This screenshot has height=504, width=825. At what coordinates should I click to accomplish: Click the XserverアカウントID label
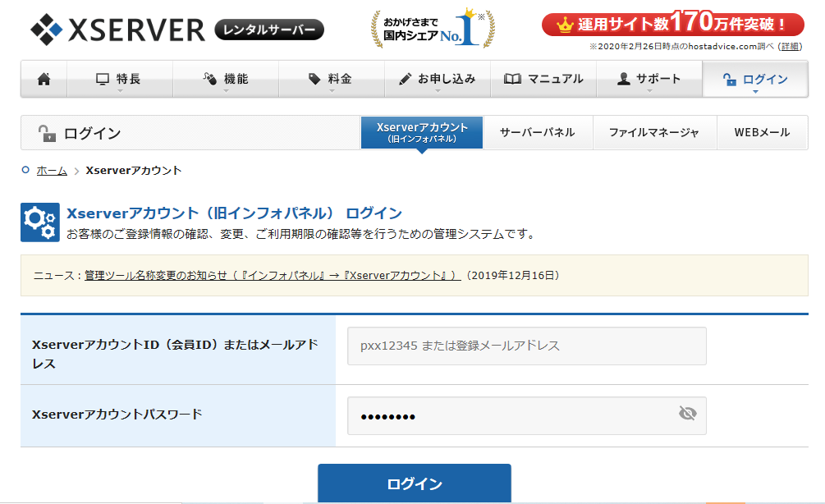(x=175, y=354)
